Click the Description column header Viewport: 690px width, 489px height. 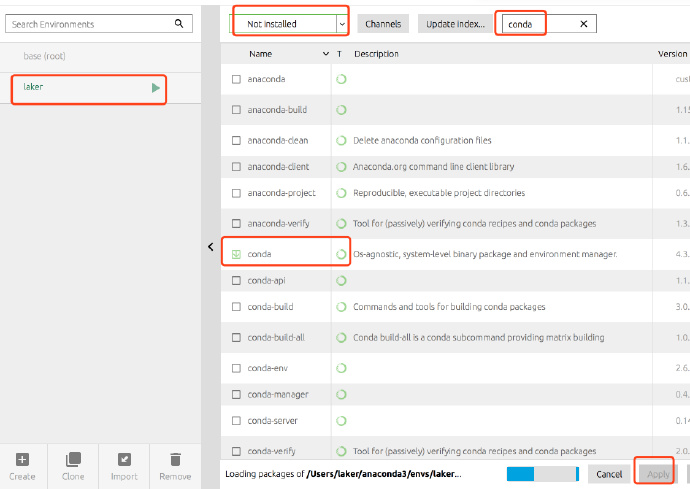pyautogui.click(x=376, y=54)
